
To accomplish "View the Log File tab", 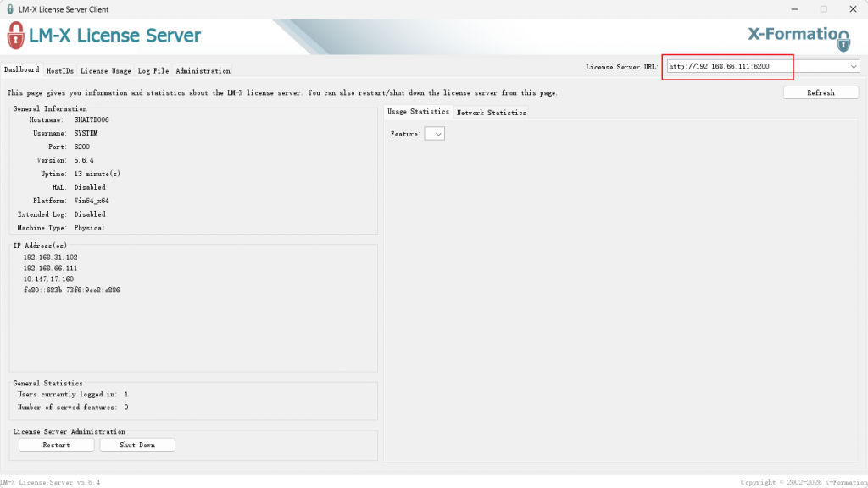I will (153, 71).
